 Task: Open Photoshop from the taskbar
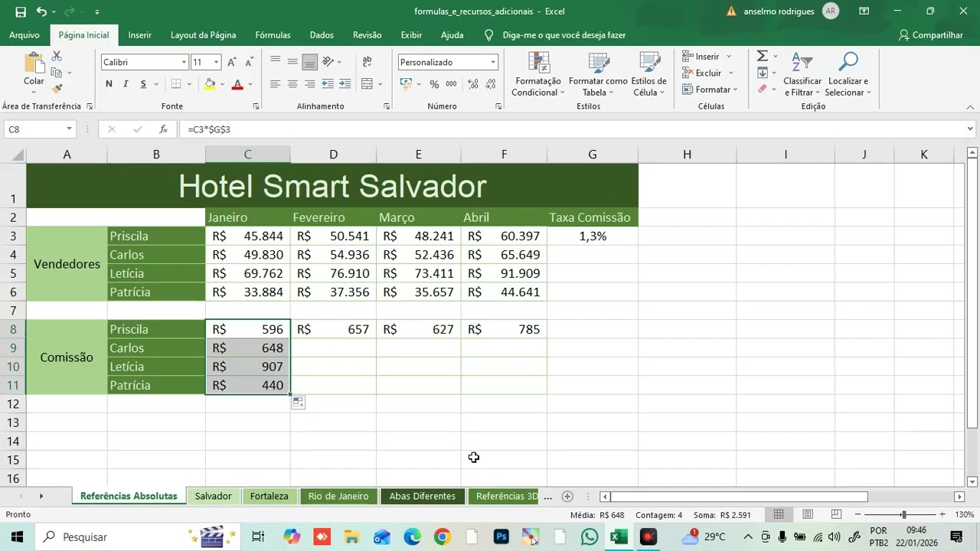(501, 536)
